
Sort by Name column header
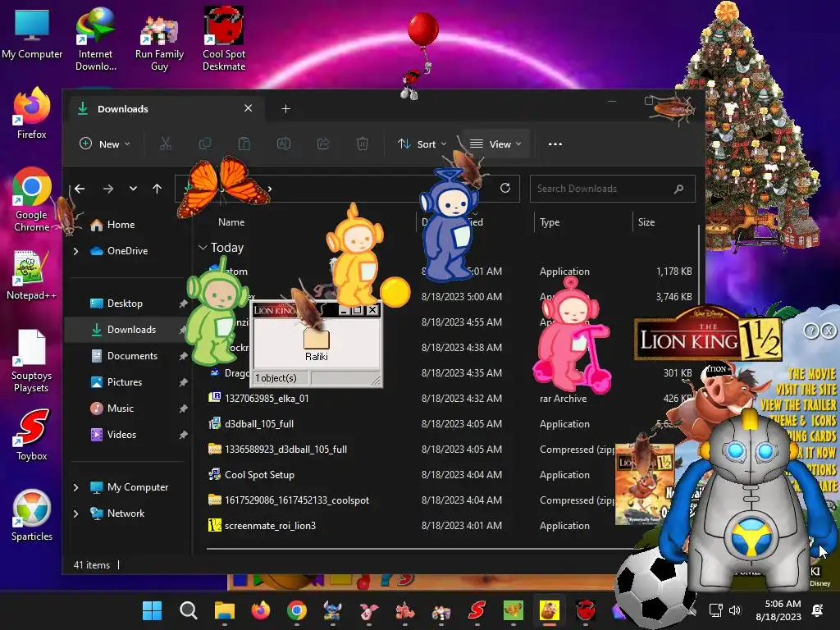231,221
